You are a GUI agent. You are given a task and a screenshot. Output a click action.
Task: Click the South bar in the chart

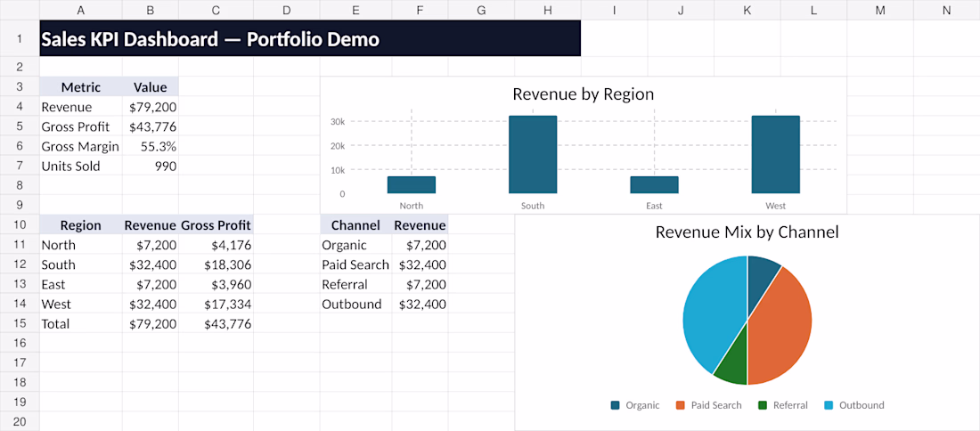(x=533, y=154)
